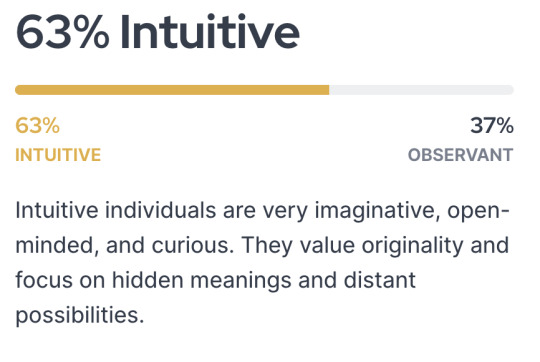
Task: Click the word "meanings" in the description
Action: point(241,281)
